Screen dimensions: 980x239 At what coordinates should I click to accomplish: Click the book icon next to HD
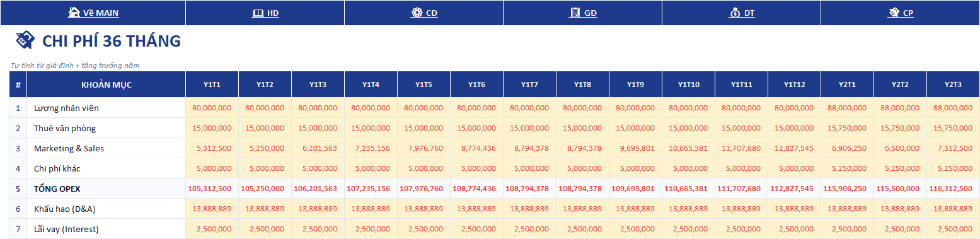click(x=258, y=13)
